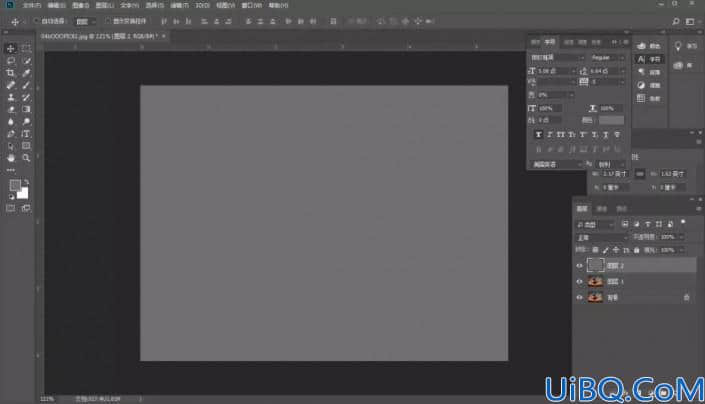Open the layer Fill dropdown arrow
This screenshot has width=705, height=404.
tap(682, 250)
